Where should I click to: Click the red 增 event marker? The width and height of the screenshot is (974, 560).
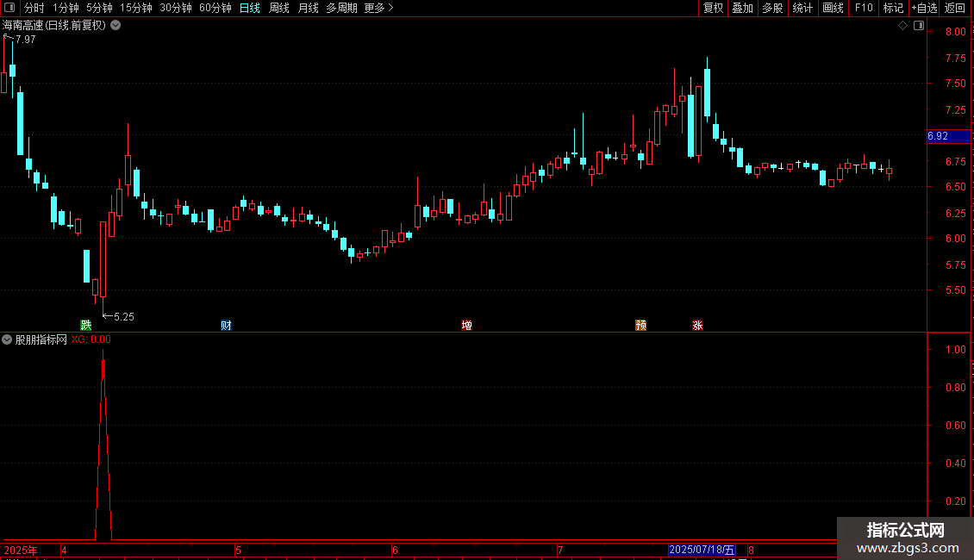(x=466, y=326)
